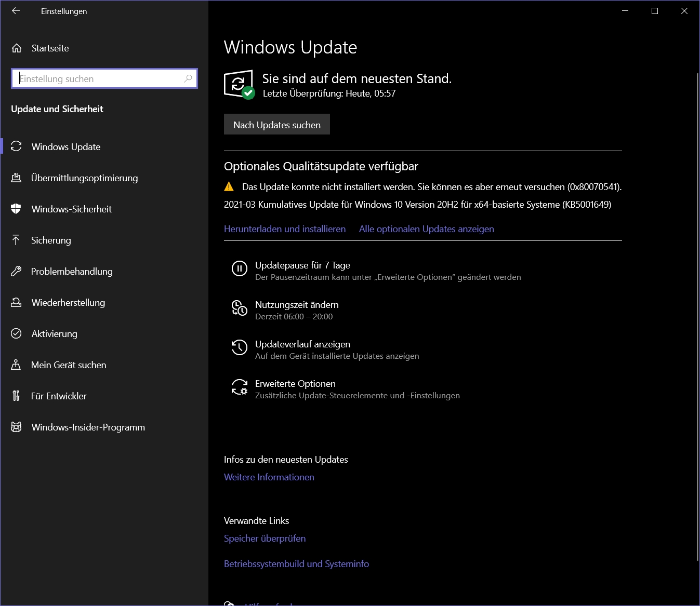
Task: Click the Letzte Überprüfung: Heute, 05:57 text
Action: point(329,93)
